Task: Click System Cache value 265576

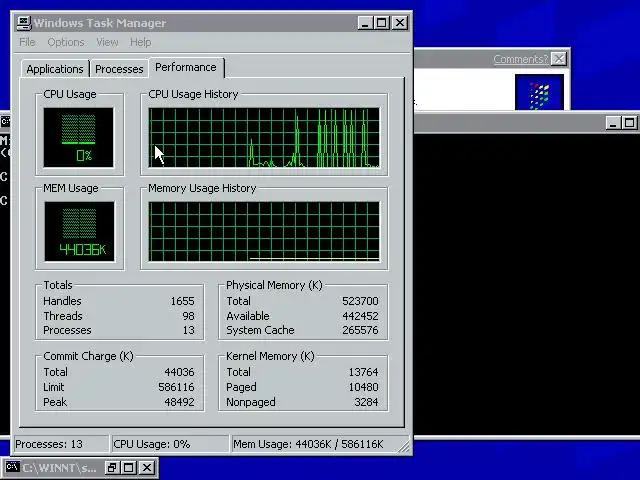Action: coord(360,330)
